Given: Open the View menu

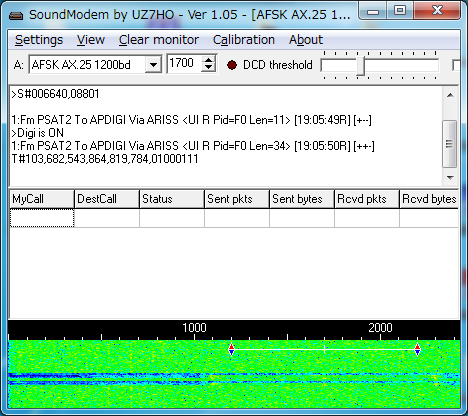Looking at the screenshot, I should tap(91, 40).
